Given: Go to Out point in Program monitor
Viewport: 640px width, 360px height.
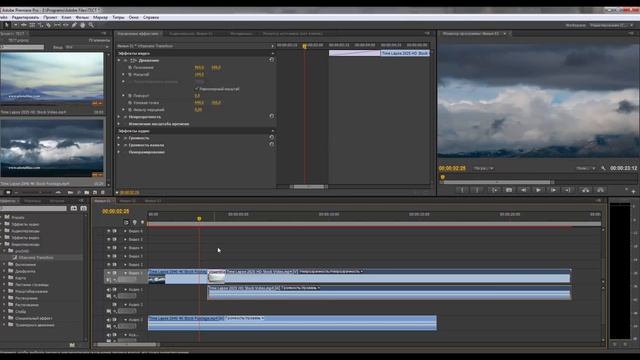Looking at the screenshot, I should point(568,190).
